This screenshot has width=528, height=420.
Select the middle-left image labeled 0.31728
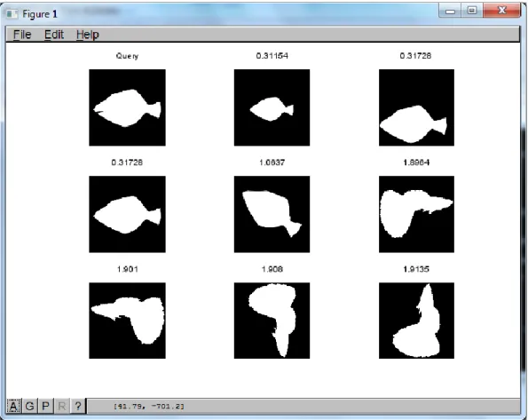[x=127, y=214]
